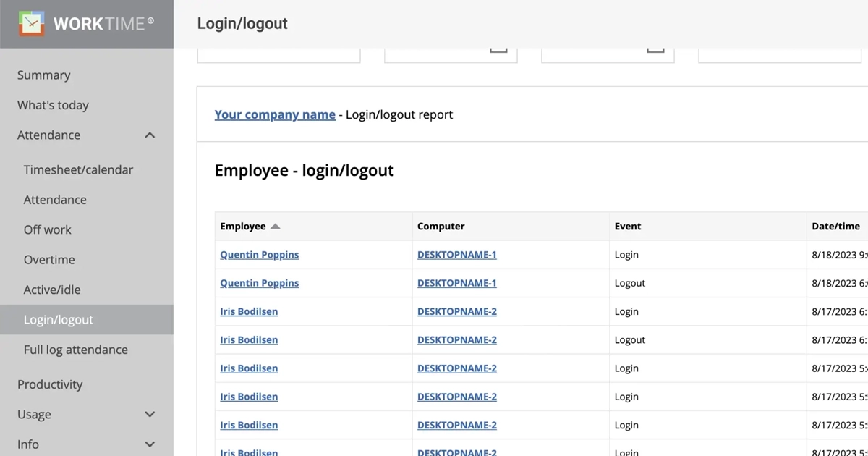Viewport: 868px width, 456px height.
Task: Click the Your company name link
Action: point(275,114)
